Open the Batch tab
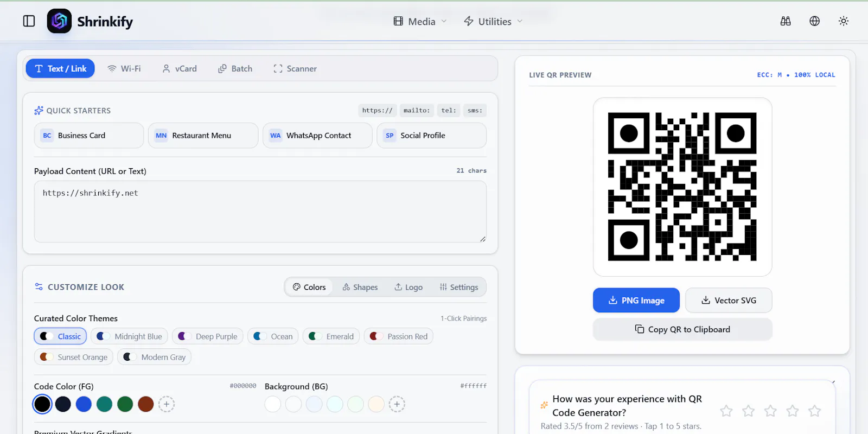 tap(235, 68)
